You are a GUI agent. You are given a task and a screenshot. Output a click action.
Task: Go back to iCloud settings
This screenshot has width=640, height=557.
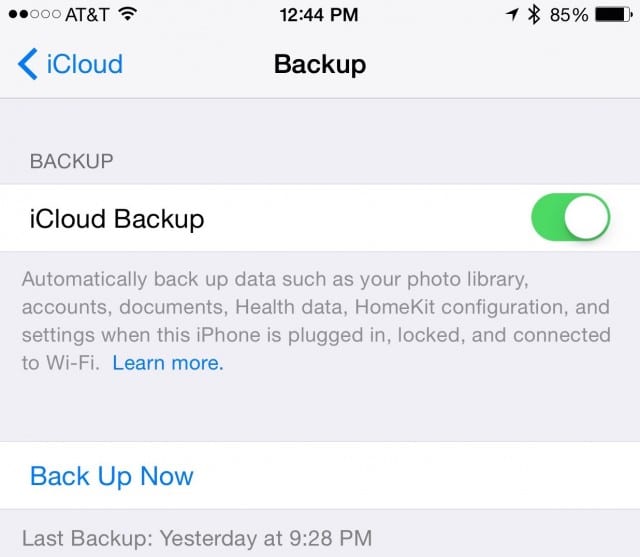pos(70,64)
